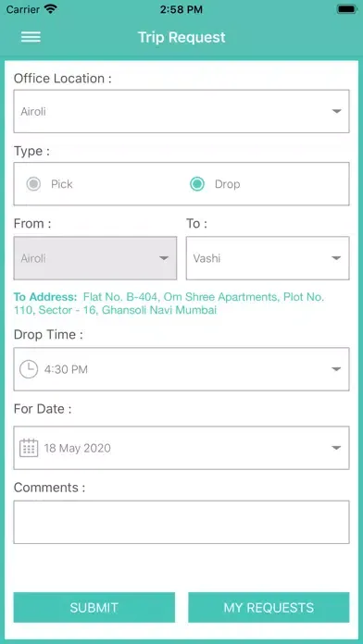Expand the For Date dropdown arrow
The width and height of the screenshot is (363, 644).
coord(337,448)
